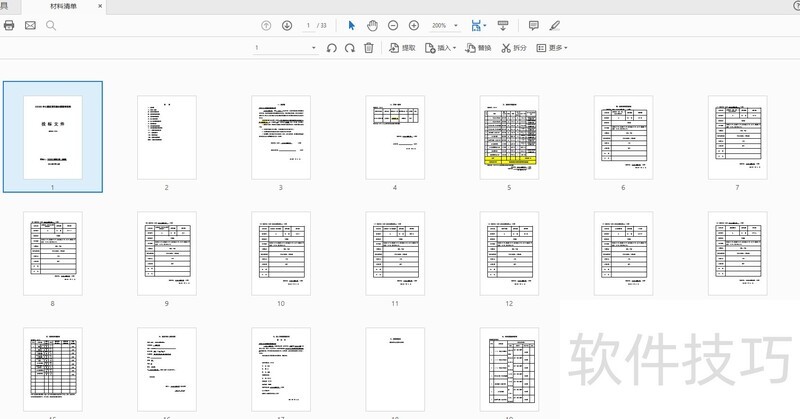The height and width of the screenshot is (419, 800).
Task: Select page 4 thumbnail
Action: pyautogui.click(x=395, y=137)
